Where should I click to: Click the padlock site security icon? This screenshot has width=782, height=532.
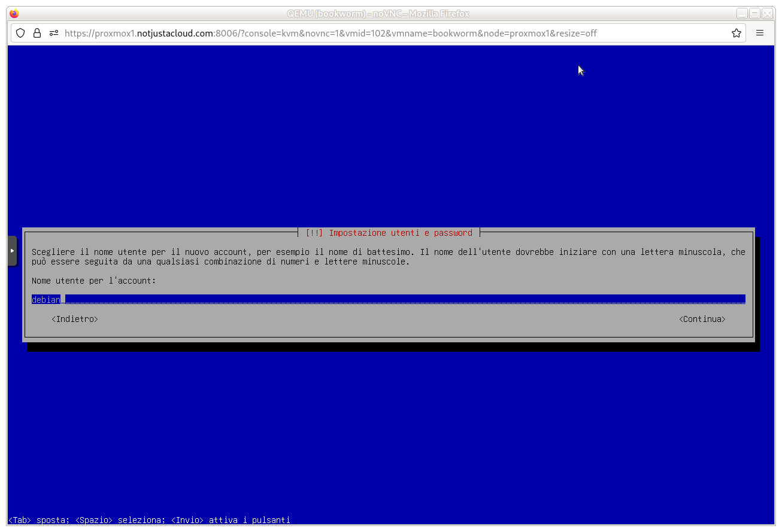[x=37, y=34]
